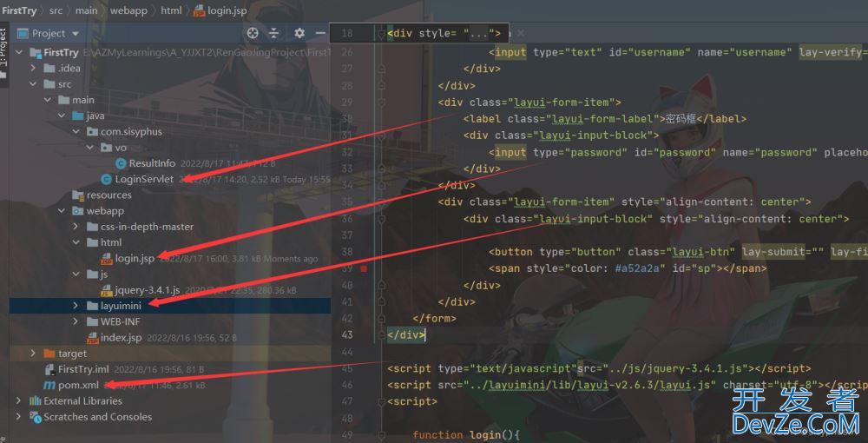Collapse the main folder arrow
The height and width of the screenshot is (443, 868).
(x=47, y=100)
